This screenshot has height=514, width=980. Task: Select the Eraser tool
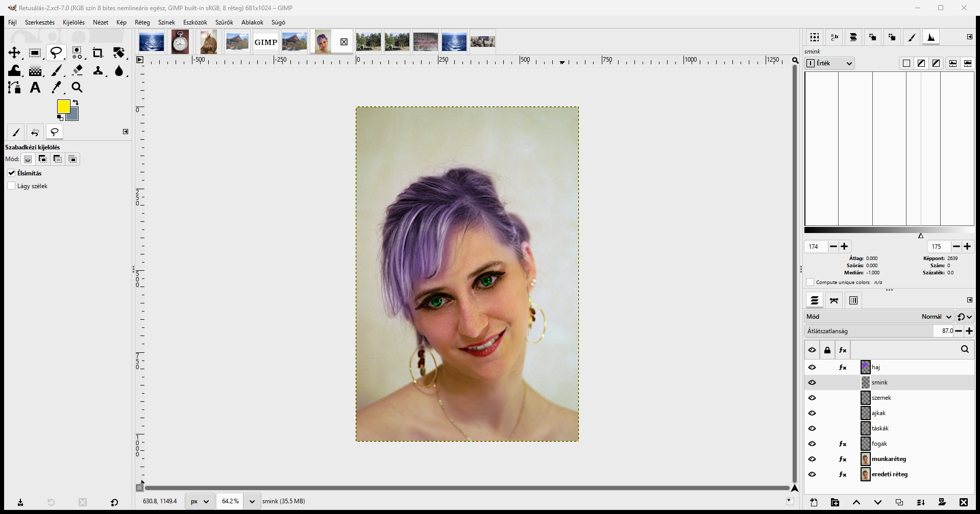coord(77,70)
